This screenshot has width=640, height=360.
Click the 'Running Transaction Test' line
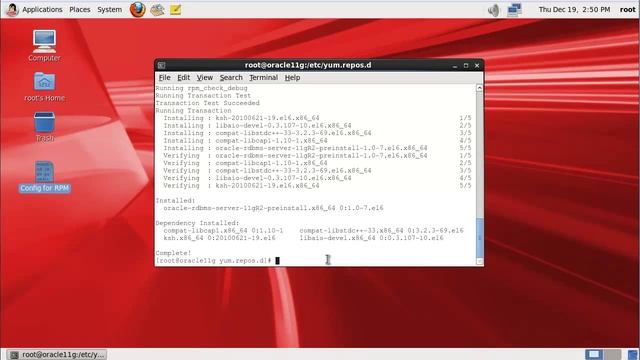point(203,96)
